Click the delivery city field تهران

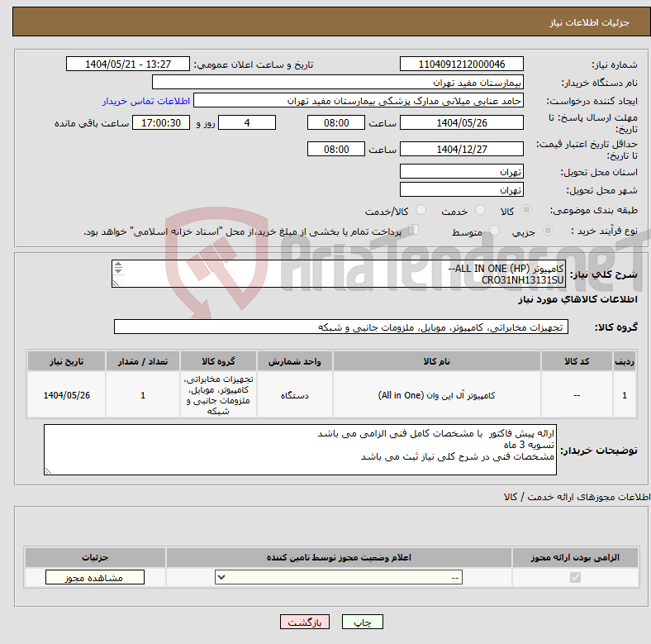point(461,190)
